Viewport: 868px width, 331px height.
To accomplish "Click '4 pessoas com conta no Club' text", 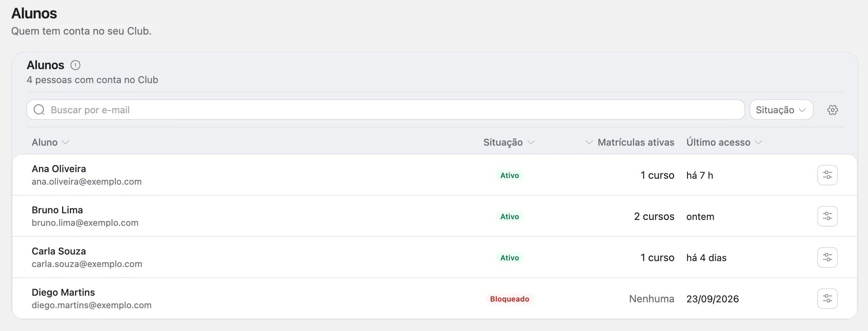I will coord(92,80).
